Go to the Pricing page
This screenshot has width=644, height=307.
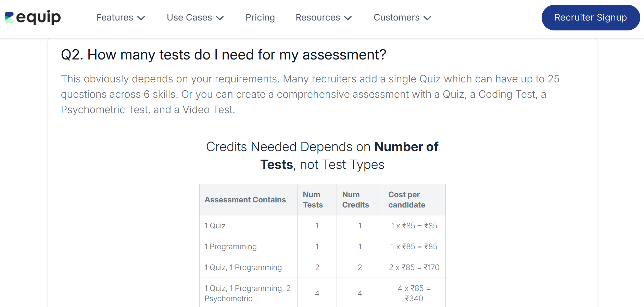point(260,17)
